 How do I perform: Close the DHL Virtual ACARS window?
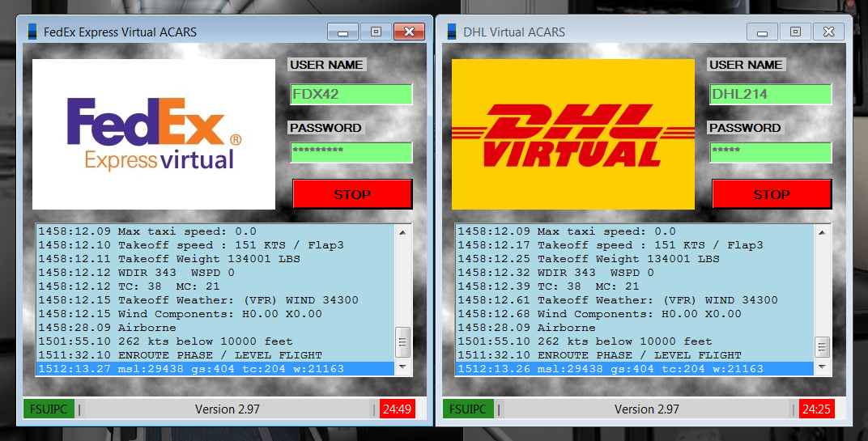828,32
